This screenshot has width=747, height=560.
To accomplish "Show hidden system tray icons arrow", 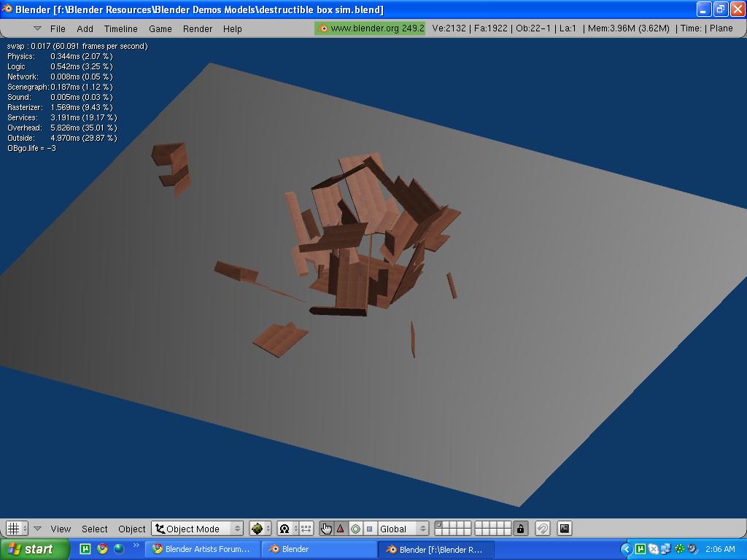I will click(627, 549).
